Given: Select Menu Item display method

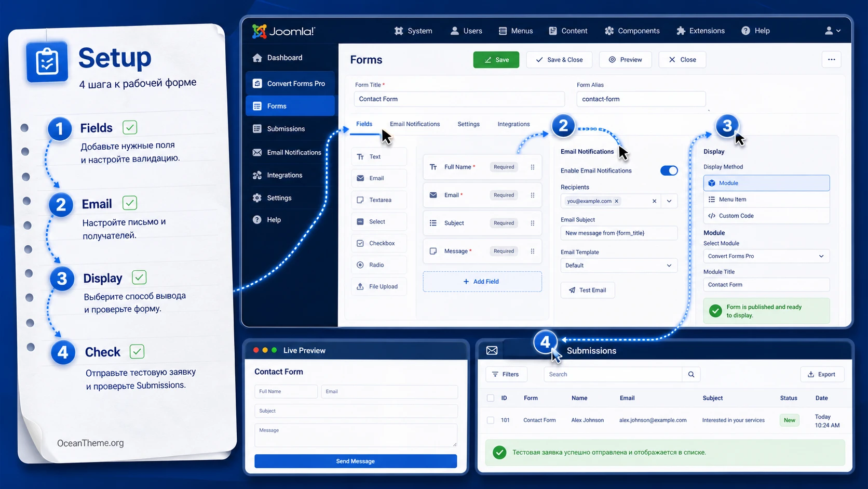Looking at the screenshot, I should (766, 200).
